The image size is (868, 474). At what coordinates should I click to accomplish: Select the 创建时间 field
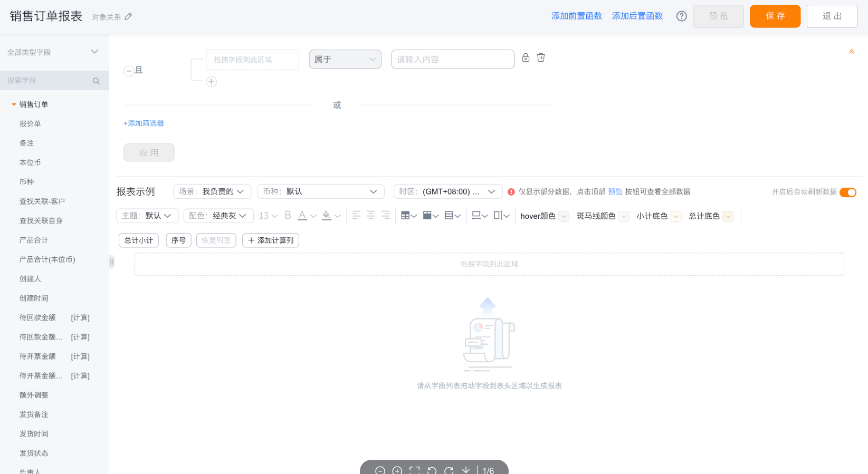[x=34, y=298]
